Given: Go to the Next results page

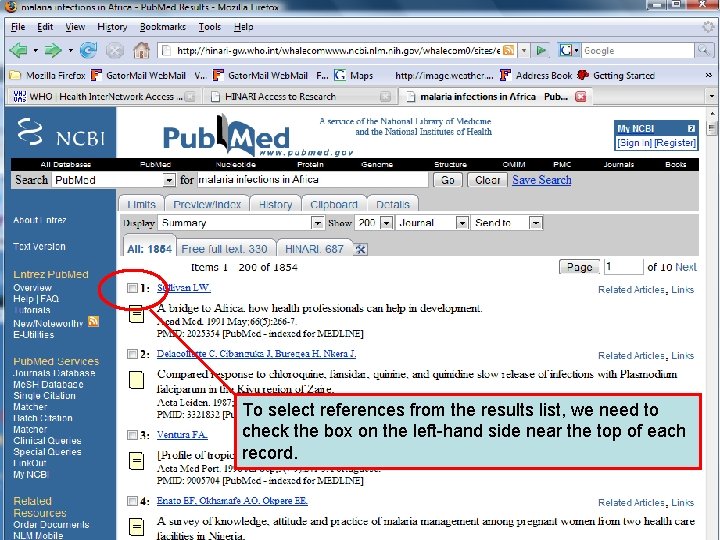Looking at the screenshot, I should [686, 267].
